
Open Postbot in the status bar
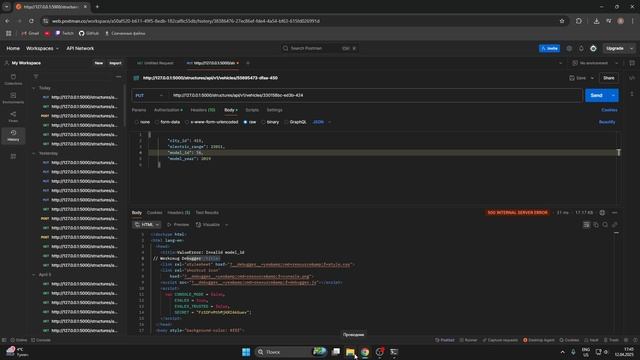coord(444,340)
